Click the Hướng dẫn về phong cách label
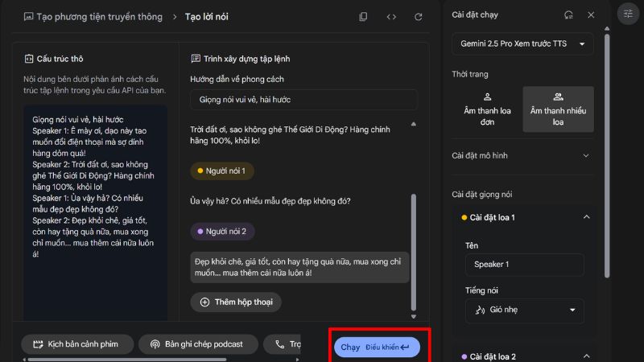The width and height of the screenshot is (644, 362). point(237,79)
